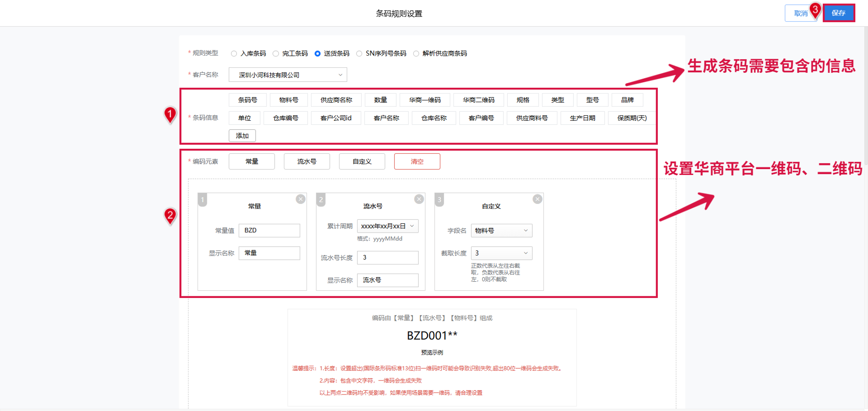Select the 解析供应商条码 rule type
The height and width of the screenshot is (411, 868).
pos(416,53)
